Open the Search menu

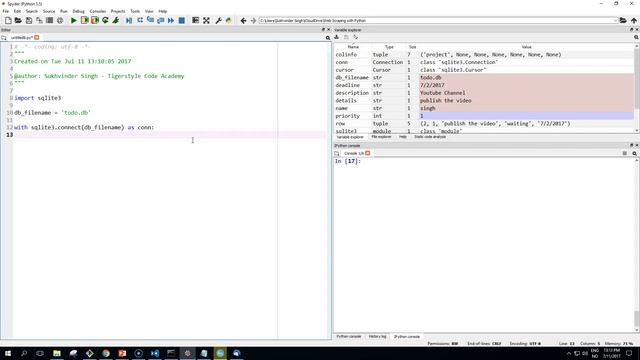(31, 11)
